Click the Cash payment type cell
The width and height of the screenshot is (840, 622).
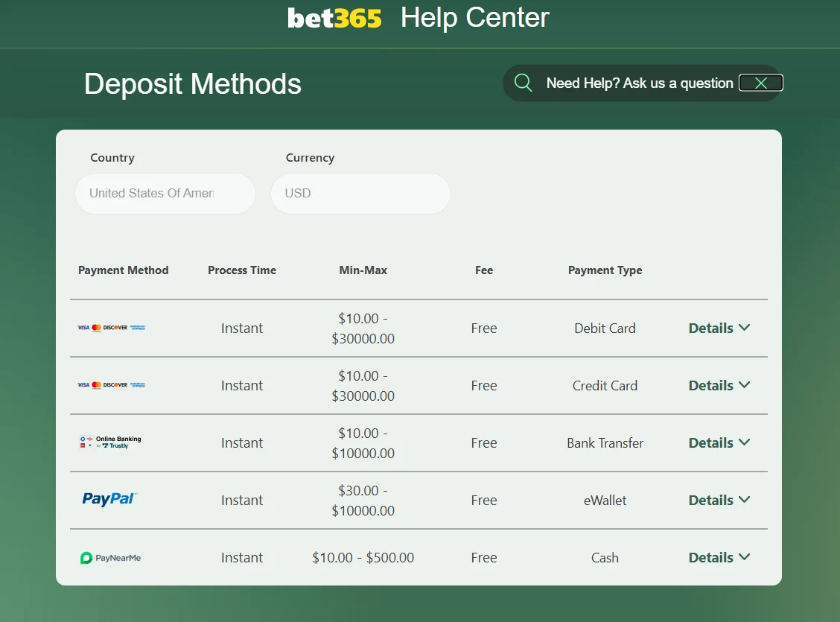tap(605, 557)
